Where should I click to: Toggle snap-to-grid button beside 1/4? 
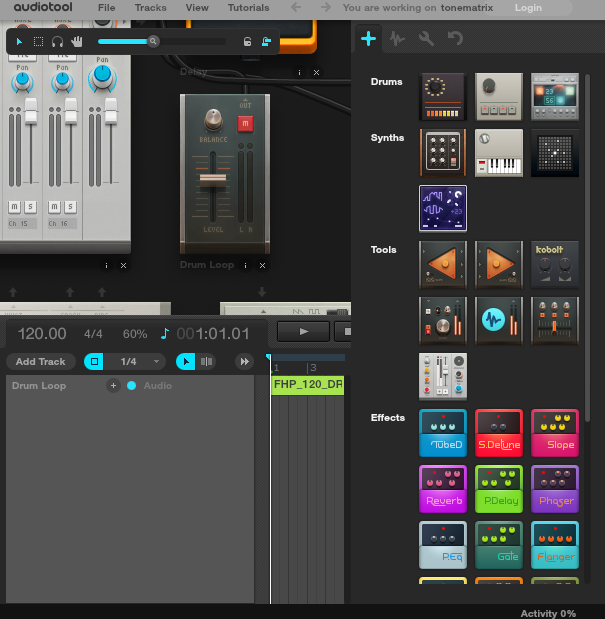(x=94, y=362)
